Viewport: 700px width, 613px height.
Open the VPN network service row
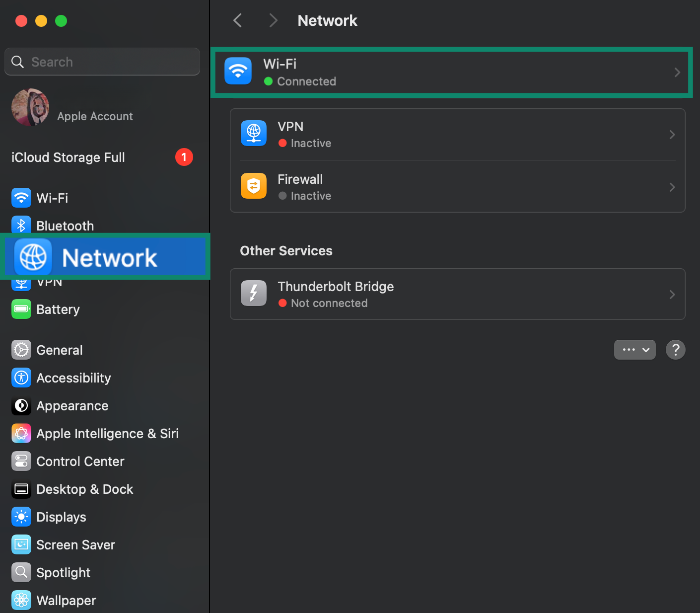pos(457,134)
